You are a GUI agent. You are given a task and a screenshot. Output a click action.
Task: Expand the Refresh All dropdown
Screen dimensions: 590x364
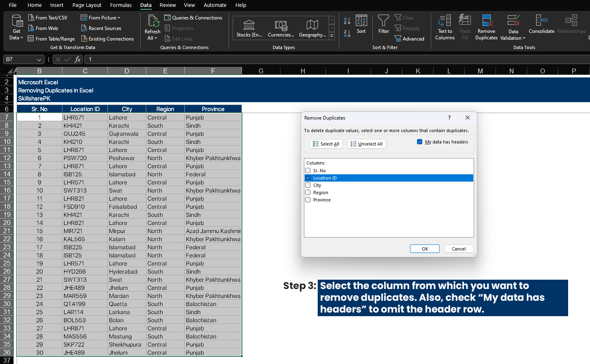tap(156, 38)
